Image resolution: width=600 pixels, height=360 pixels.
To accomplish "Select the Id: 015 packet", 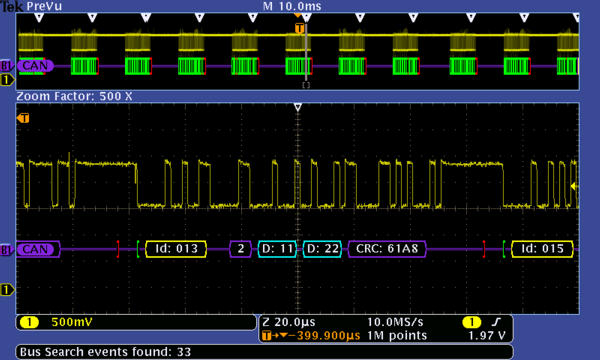I will pyautogui.click(x=542, y=249).
